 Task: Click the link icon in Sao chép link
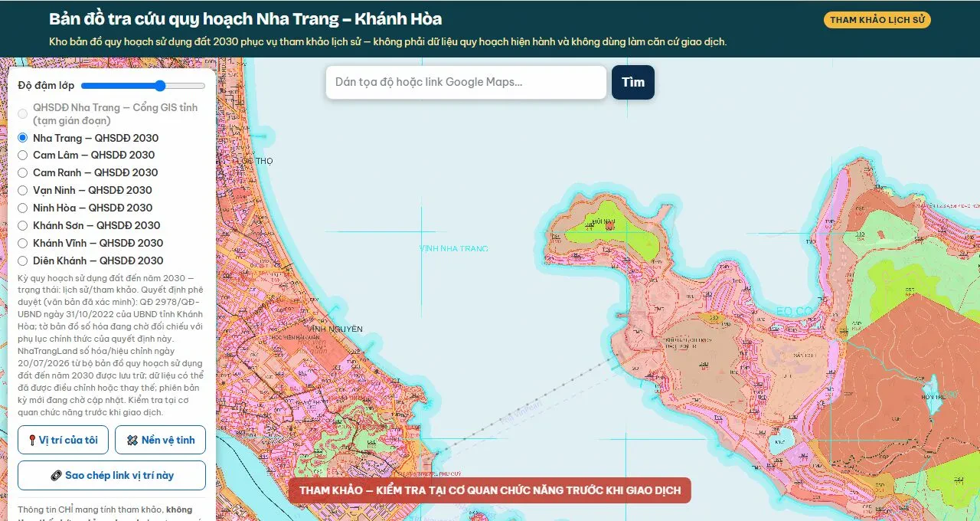56,476
